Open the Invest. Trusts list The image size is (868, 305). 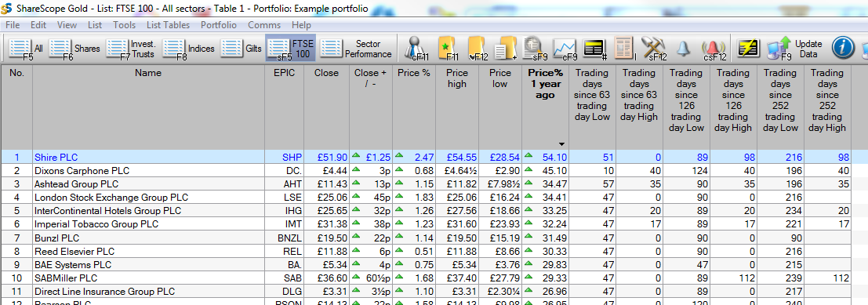(x=132, y=49)
